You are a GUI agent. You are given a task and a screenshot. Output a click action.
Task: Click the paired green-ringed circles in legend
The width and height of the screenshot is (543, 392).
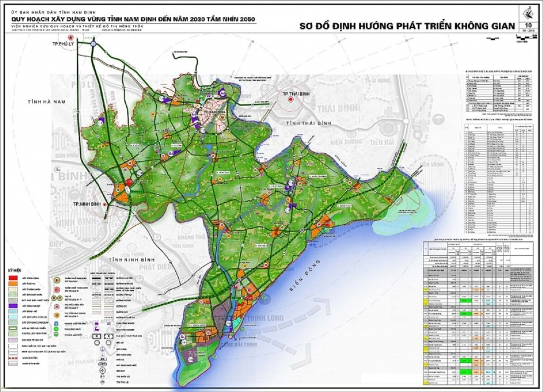tap(57, 298)
